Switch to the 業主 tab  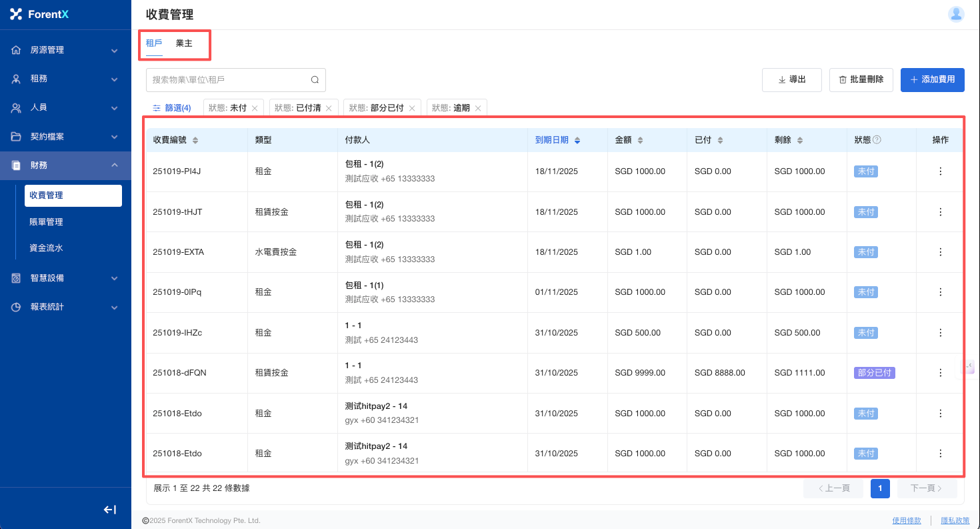(x=184, y=43)
